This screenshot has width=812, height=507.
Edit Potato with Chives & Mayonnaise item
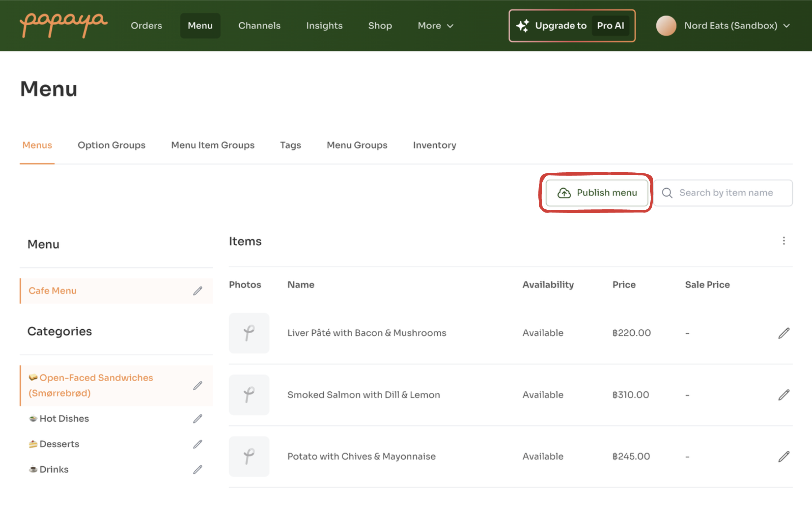(784, 456)
